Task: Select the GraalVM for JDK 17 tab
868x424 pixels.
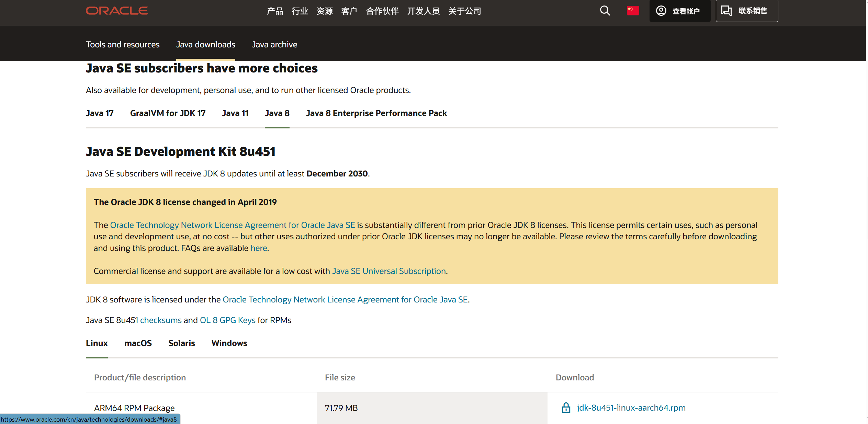Action: point(168,113)
